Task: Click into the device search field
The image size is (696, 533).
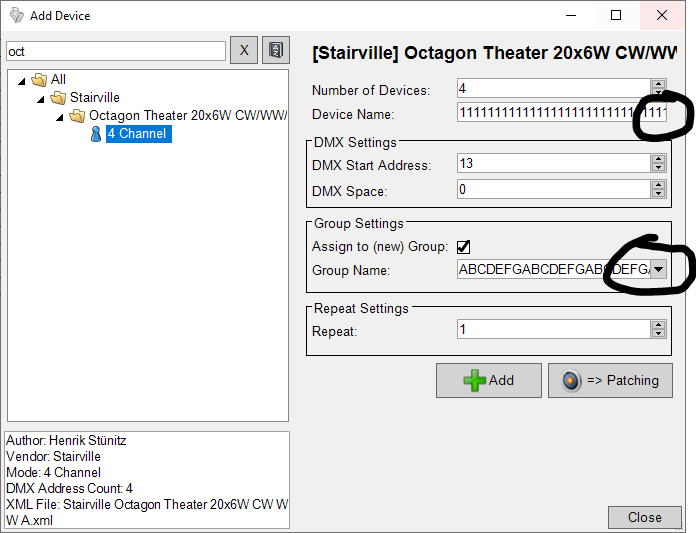Action: click(115, 51)
